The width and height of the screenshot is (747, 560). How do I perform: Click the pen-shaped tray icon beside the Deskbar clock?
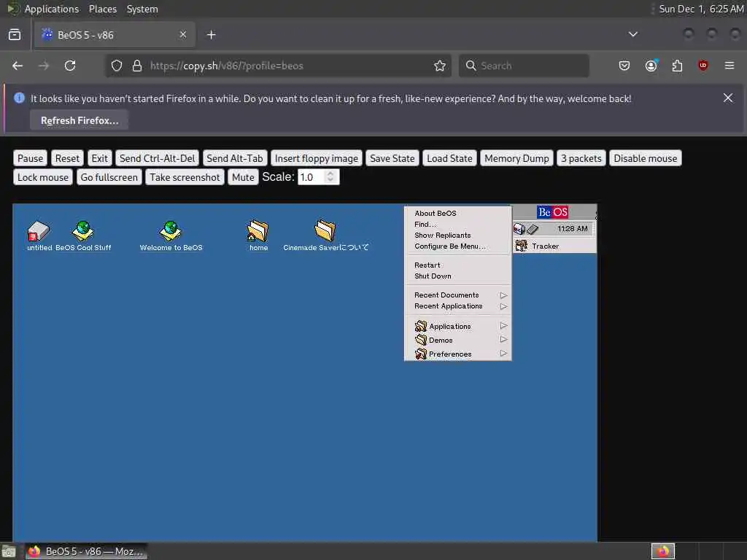coord(532,230)
